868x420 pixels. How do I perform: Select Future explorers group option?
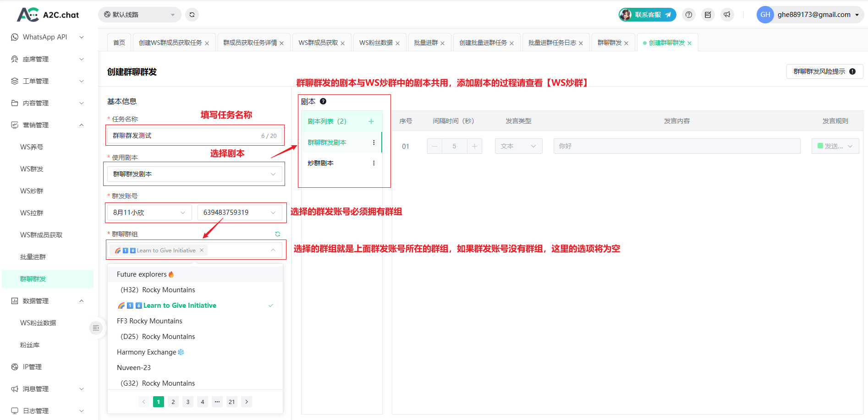142,274
